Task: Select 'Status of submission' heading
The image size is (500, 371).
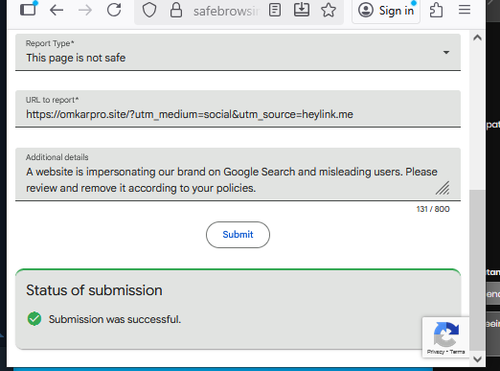Action: click(x=94, y=290)
